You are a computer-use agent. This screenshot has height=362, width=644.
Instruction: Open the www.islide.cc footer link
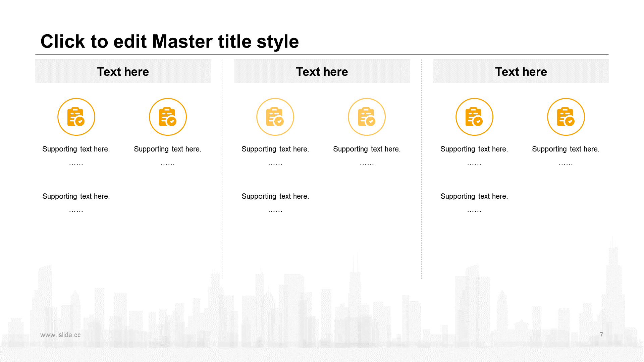coord(60,335)
